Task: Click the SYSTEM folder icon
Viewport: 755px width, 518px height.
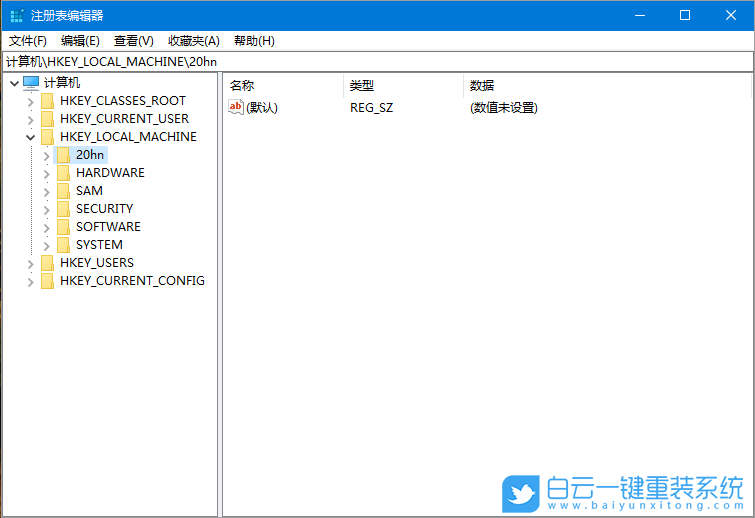Action: (x=63, y=245)
